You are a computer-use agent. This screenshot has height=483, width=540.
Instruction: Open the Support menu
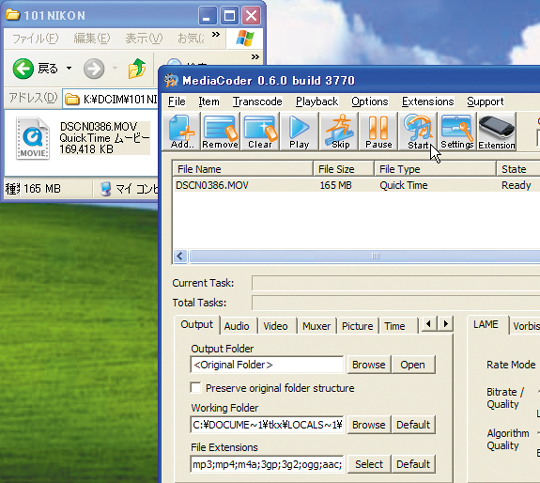(485, 101)
